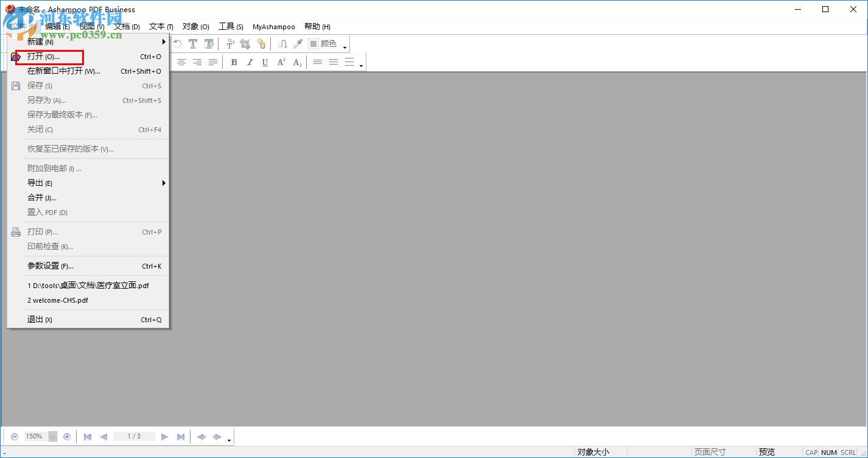Image resolution: width=868 pixels, height=458 pixels.
Task: Click the 150% zoom value field
Action: pos(36,437)
